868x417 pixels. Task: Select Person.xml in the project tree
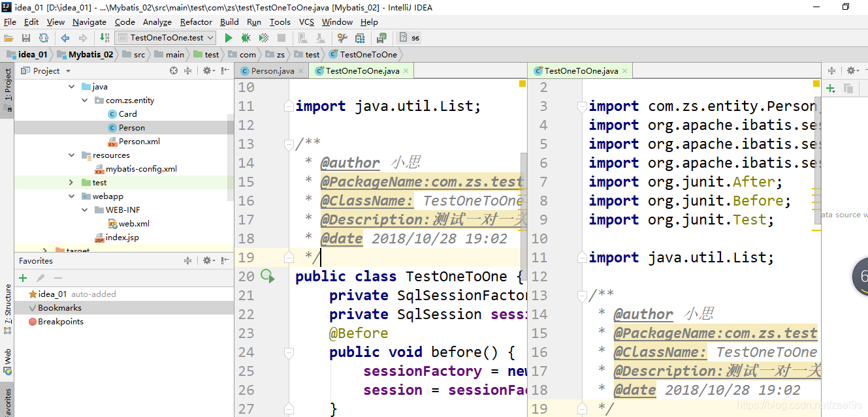pyautogui.click(x=139, y=142)
